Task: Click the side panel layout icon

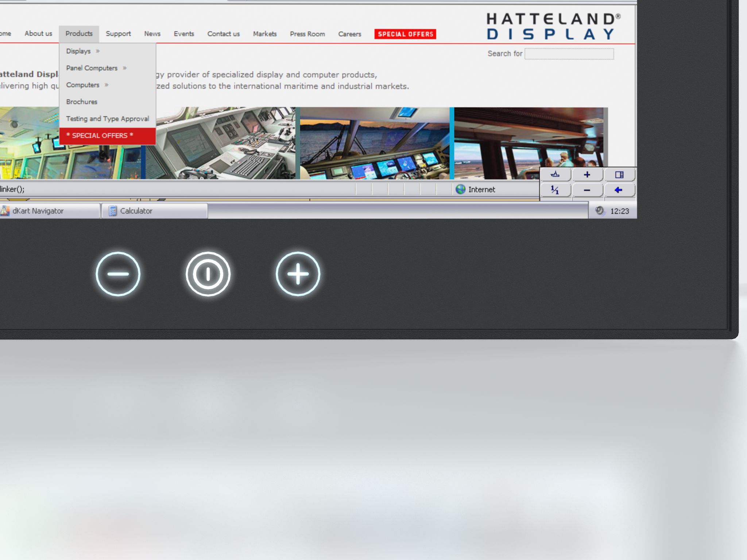Action: click(619, 175)
